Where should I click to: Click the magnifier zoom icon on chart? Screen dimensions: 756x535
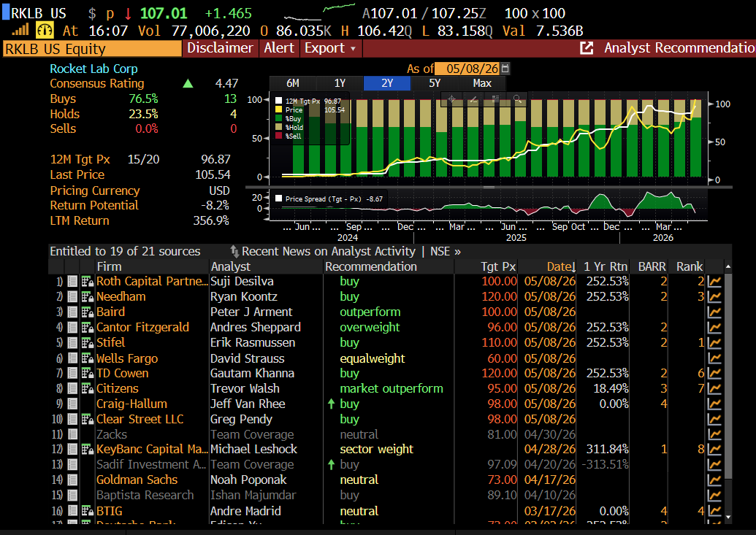coord(517,99)
